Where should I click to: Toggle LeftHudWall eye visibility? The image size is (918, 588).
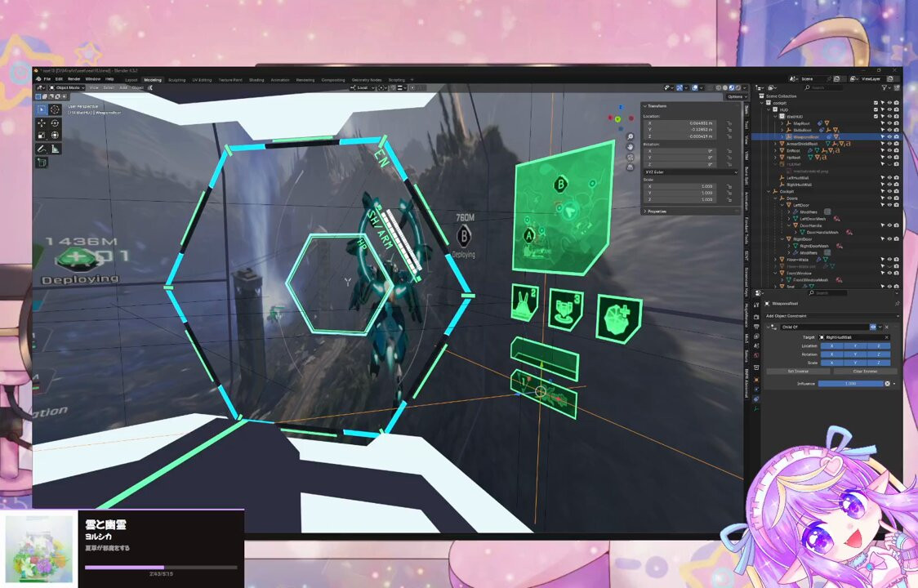pos(889,177)
